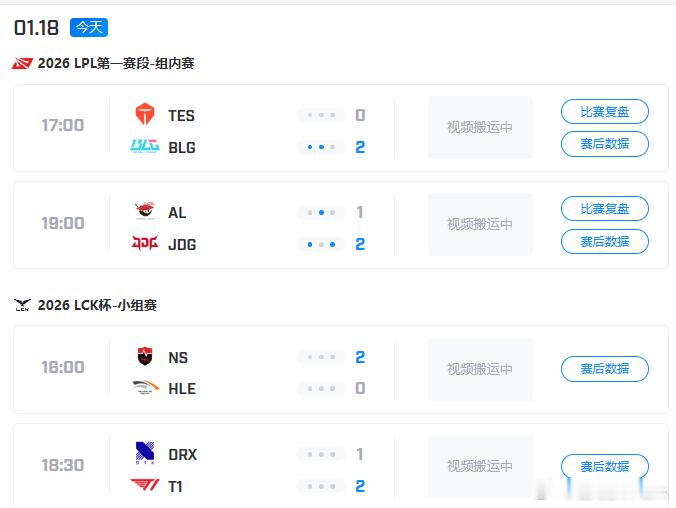Open 赛后数据 for AL vs JDG
Viewport: 676px width, 508px height.
[x=605, y=241]
